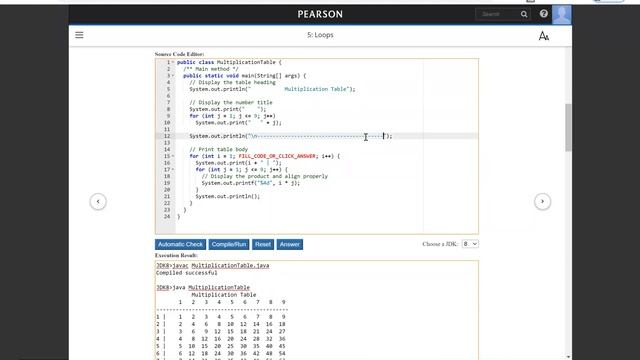Image resolution: width=640 pixels, height=360 pixels.
Task: Open the help question mark icon
Action: click(x=544, y=14)
